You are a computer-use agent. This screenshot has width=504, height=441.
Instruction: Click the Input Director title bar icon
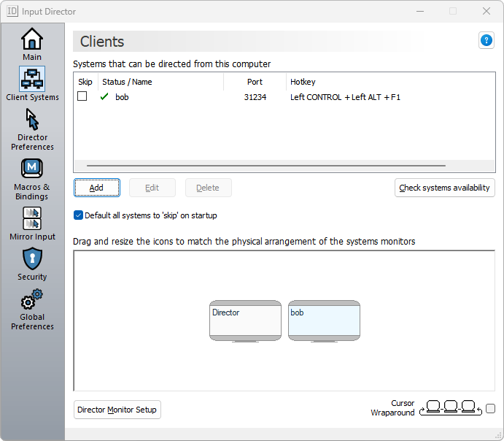pos(12,11)
